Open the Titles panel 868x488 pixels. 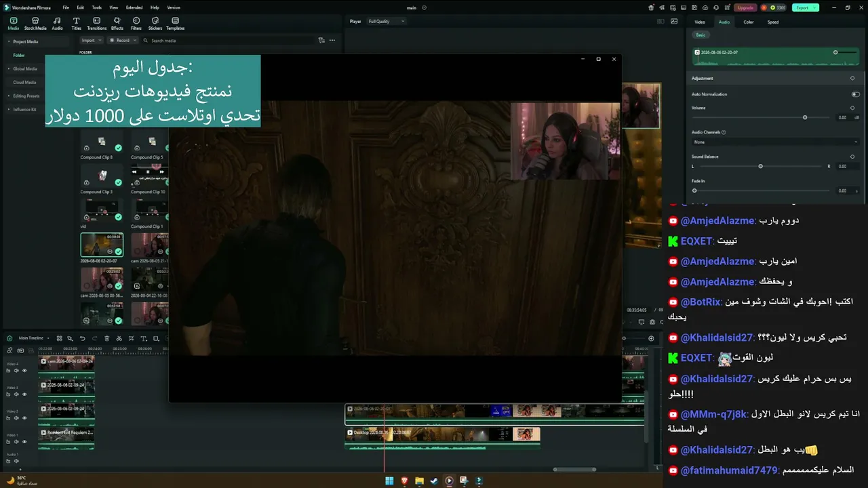[x=76, y=24]
